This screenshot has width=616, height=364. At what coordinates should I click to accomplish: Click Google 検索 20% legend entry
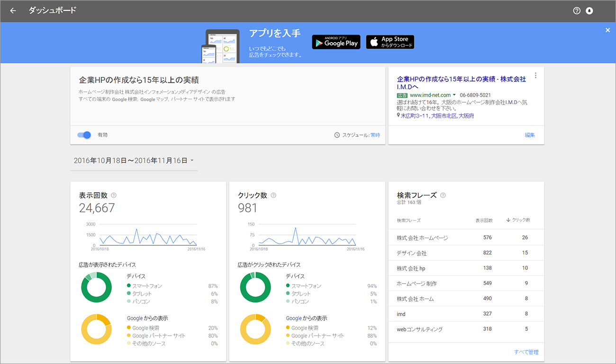point(172,328)
